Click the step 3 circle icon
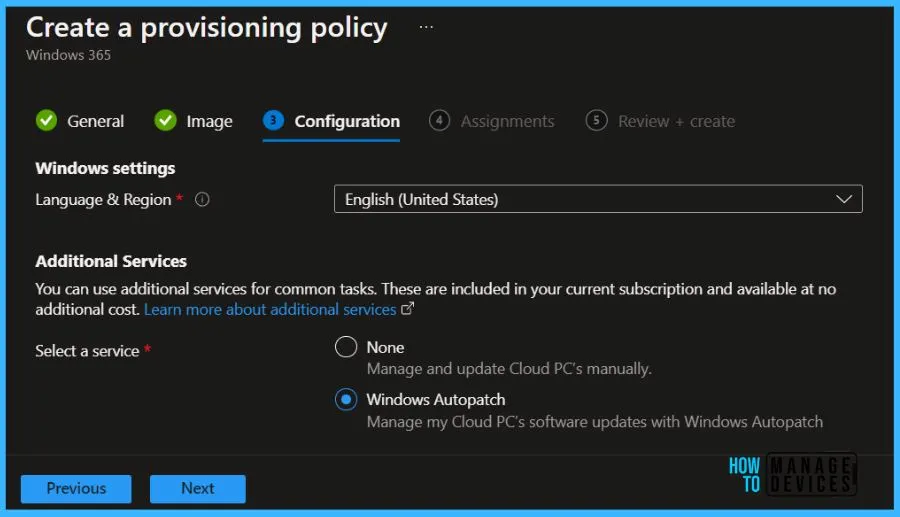This screenshot has height=517, width=900. point(273,120)
